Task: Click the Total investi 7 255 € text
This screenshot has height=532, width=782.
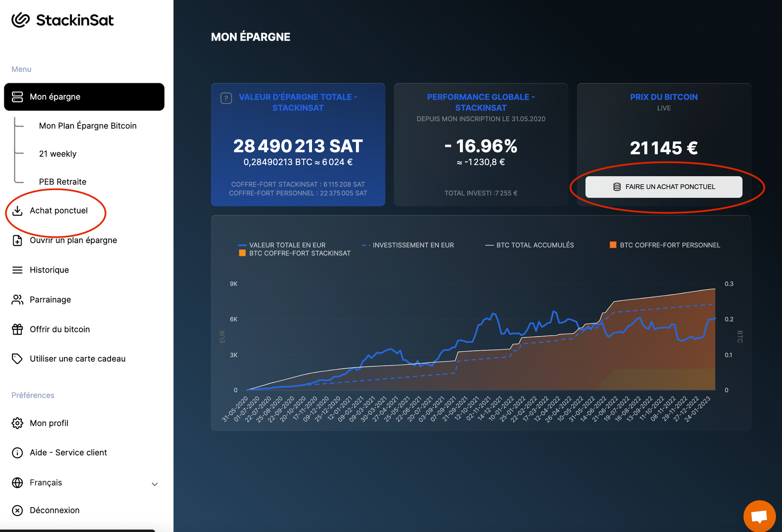Action: click(481, 193)
